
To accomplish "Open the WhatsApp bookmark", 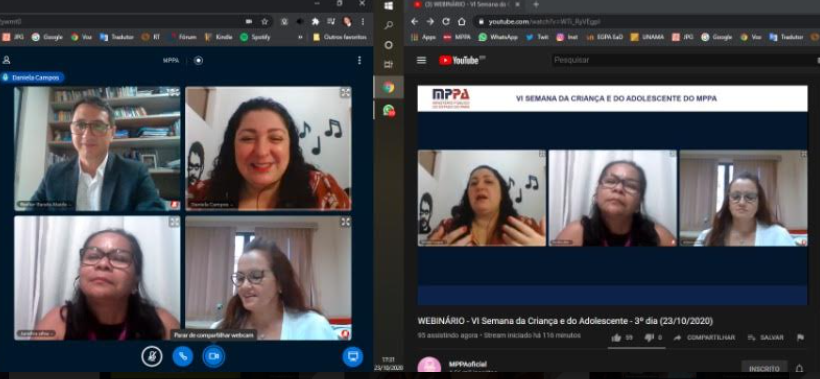I will point(498,37).
